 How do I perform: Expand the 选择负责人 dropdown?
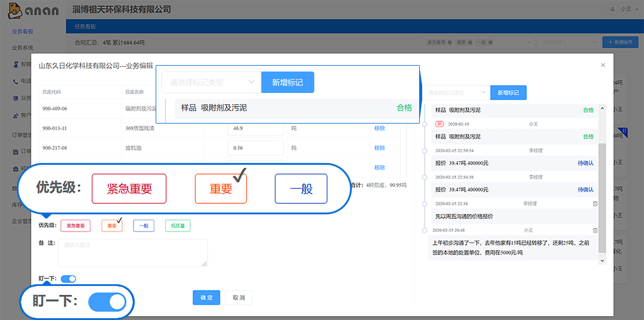click(568, 42)
